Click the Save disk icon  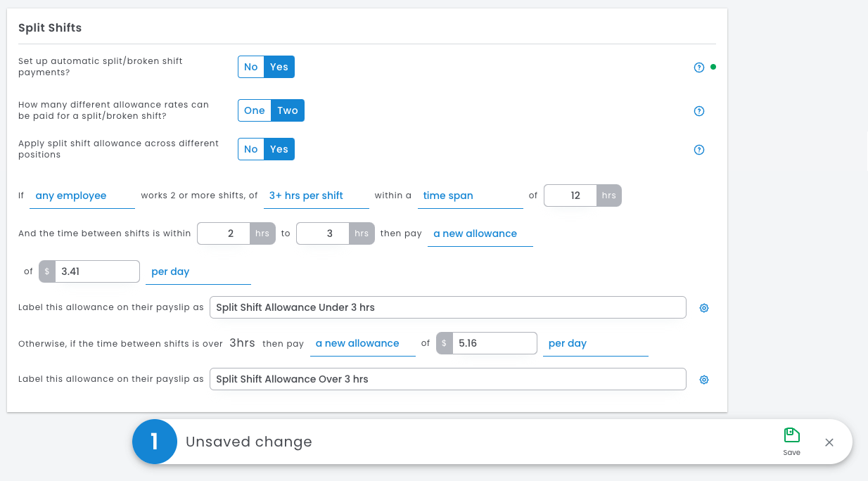pos(791,435)
